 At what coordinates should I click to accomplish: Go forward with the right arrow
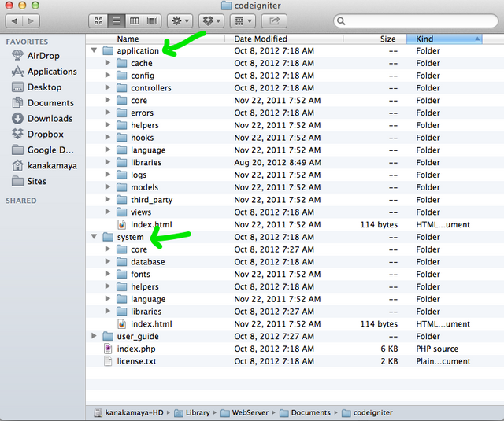click(x=31, y=21)
